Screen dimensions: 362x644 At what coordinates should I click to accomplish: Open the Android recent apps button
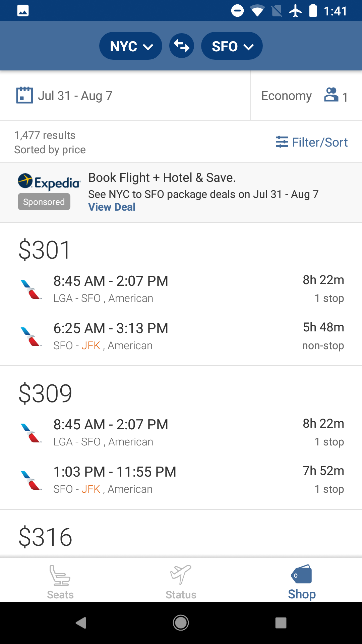[x=281, y=623]
